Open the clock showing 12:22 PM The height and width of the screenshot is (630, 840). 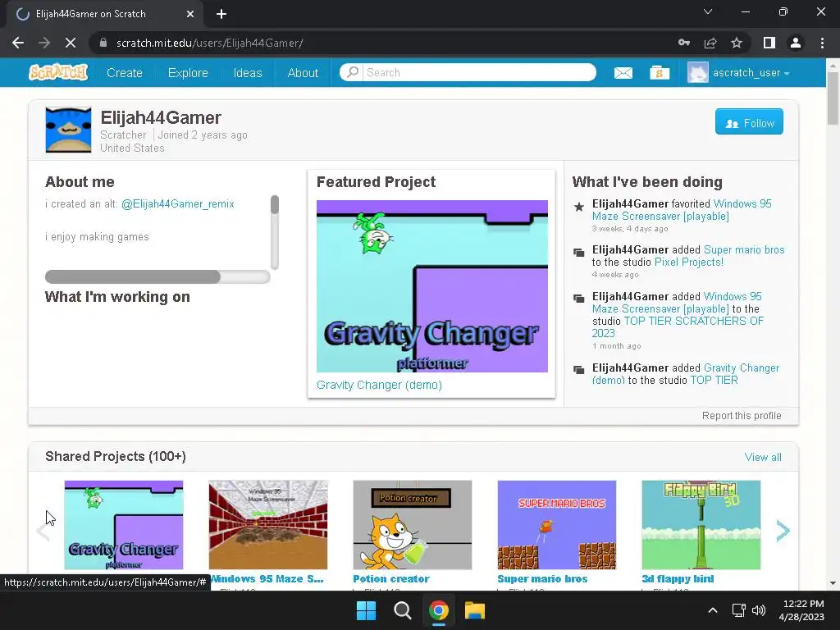click(801, 610)
